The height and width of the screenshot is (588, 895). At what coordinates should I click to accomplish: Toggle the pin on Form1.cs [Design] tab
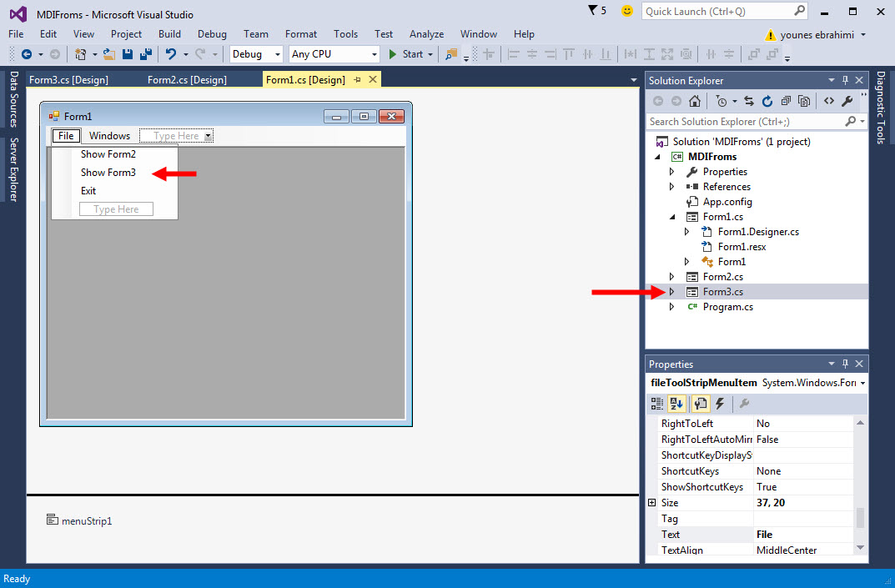358,80
